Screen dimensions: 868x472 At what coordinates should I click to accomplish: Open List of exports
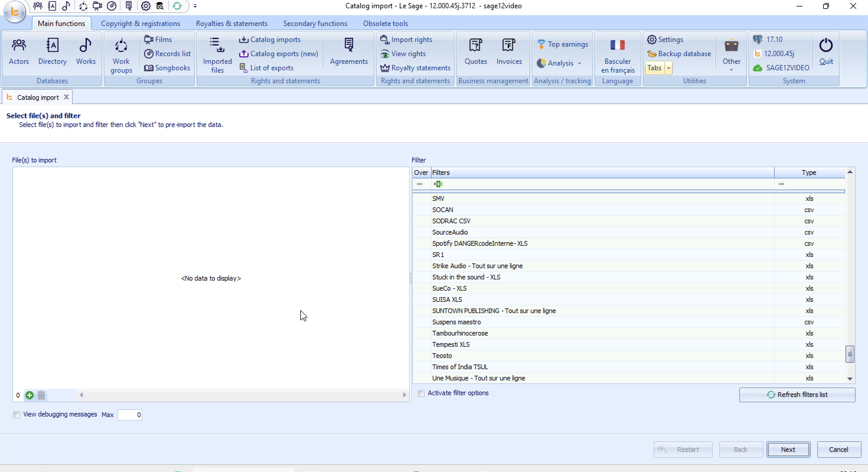(x=266, y=68)
